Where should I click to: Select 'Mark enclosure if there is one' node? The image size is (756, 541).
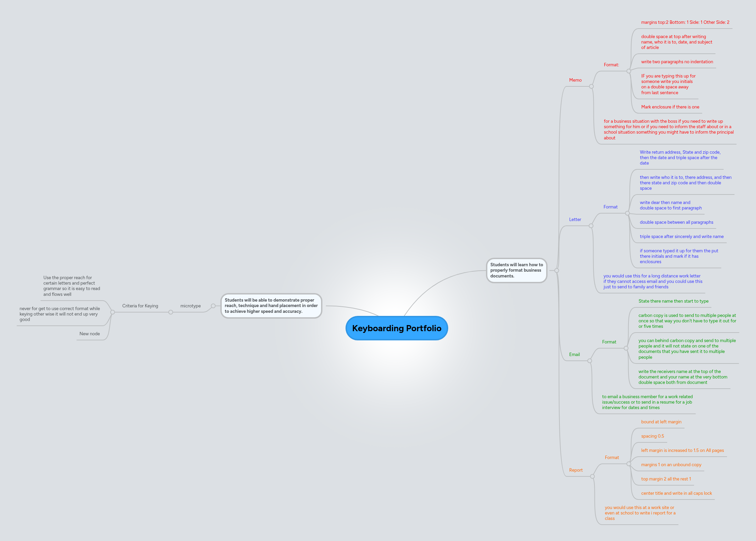click(670, 107)
